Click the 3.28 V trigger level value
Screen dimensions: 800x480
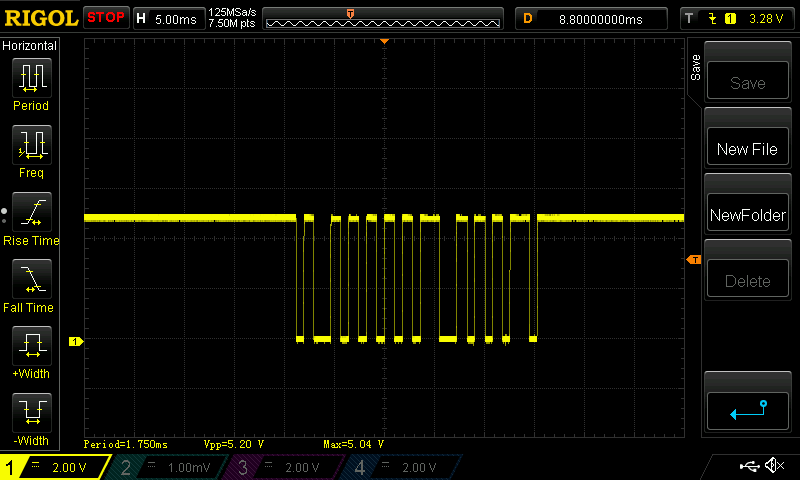(766, 19)
